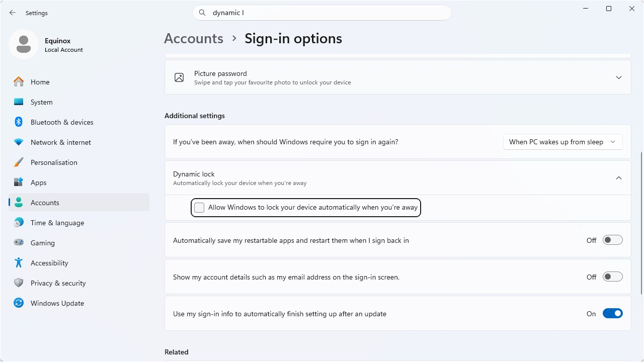Select the Network & internet wifi icon
The width and height of the screenshot is (644, 362).
tap(19, 142)
